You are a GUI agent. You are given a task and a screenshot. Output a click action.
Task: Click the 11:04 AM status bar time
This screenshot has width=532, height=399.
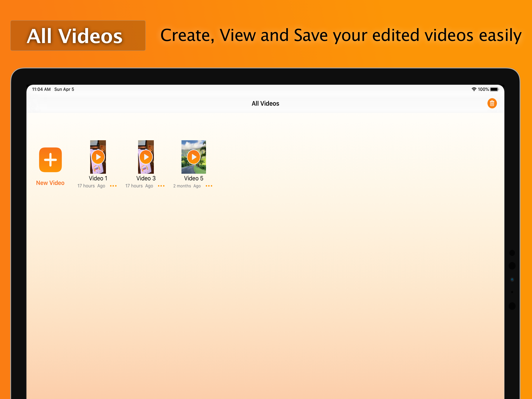click(41, 89)
